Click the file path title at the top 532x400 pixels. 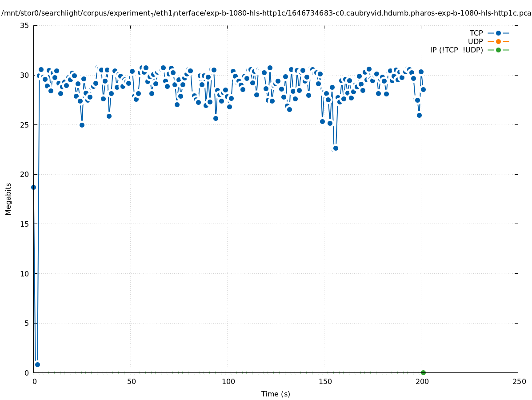click(266, 13)
